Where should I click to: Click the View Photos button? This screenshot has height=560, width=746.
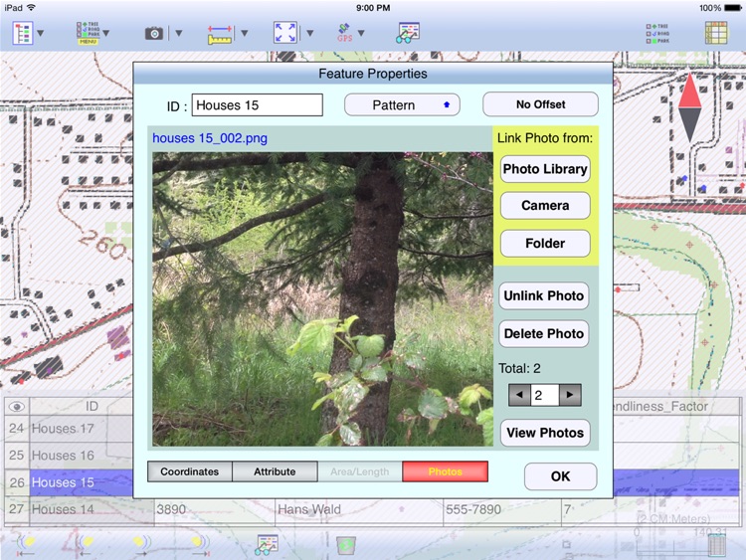point(545,433)
